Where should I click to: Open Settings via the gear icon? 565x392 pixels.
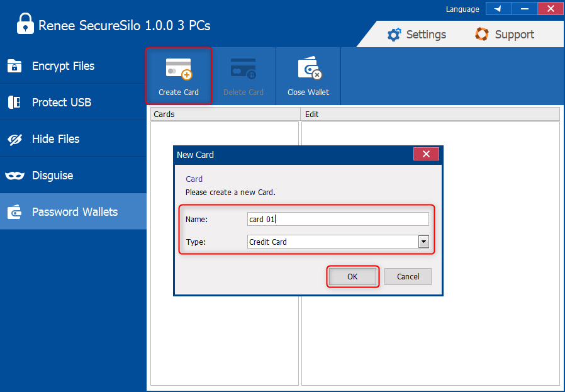pos(394,35)
